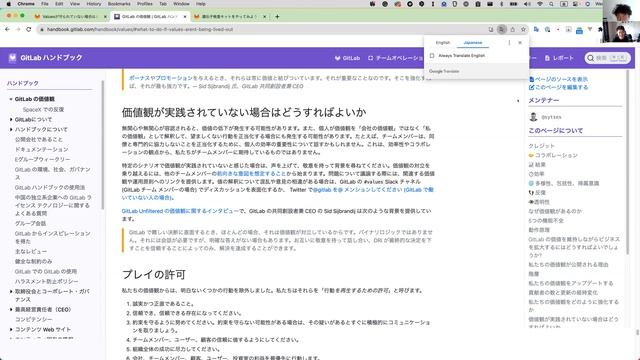Expand GitLabについて in sidebar
640x360 pixels.
tap(11, 120)
